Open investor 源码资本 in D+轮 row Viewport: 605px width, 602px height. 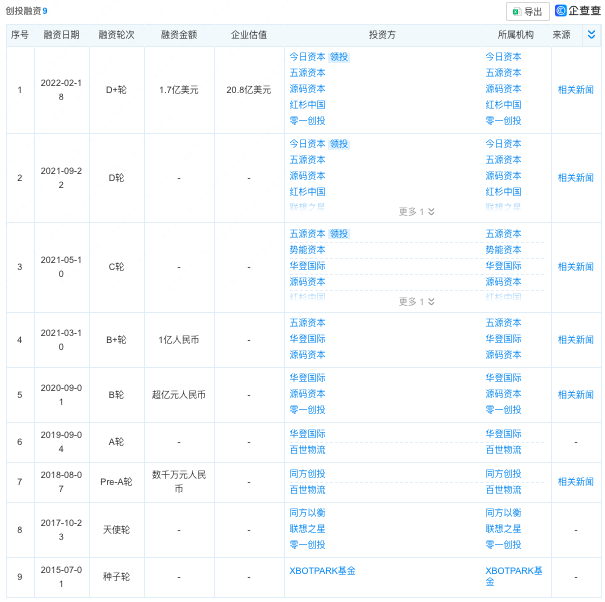coord(308,89)
